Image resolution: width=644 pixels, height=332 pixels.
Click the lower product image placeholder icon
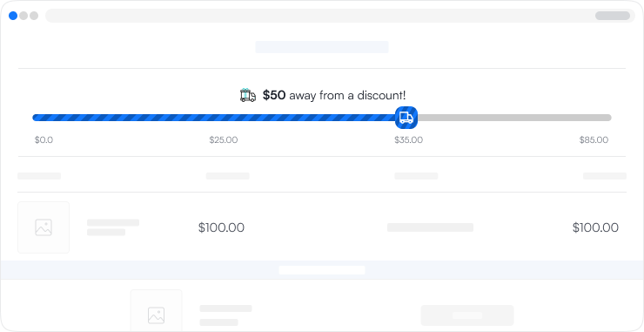tap(156, 315)
